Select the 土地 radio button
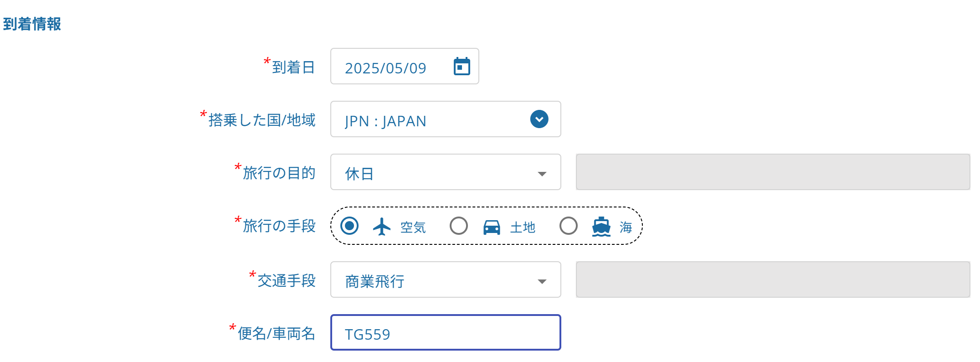 [459, 226]
